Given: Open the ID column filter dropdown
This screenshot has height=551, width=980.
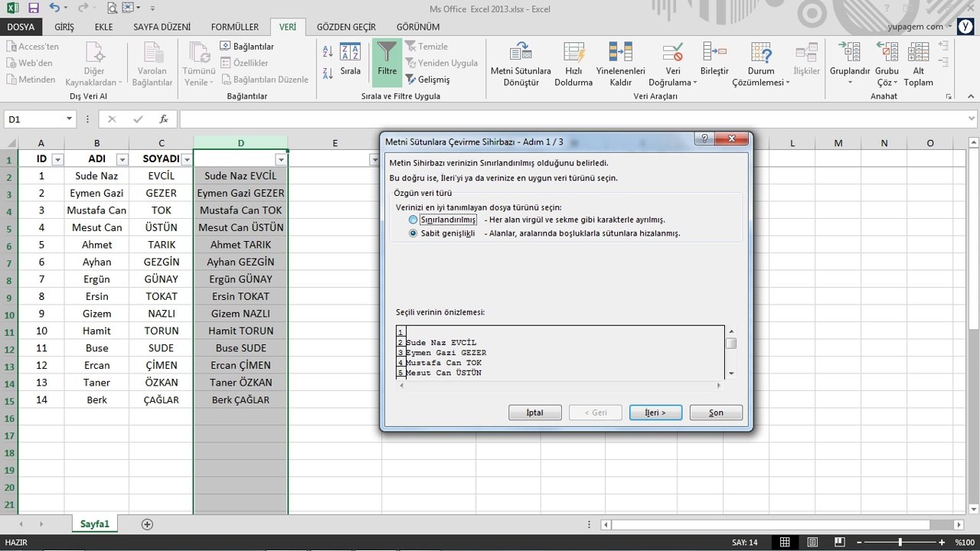Looking at the screenshot, I should click(57, 159).
